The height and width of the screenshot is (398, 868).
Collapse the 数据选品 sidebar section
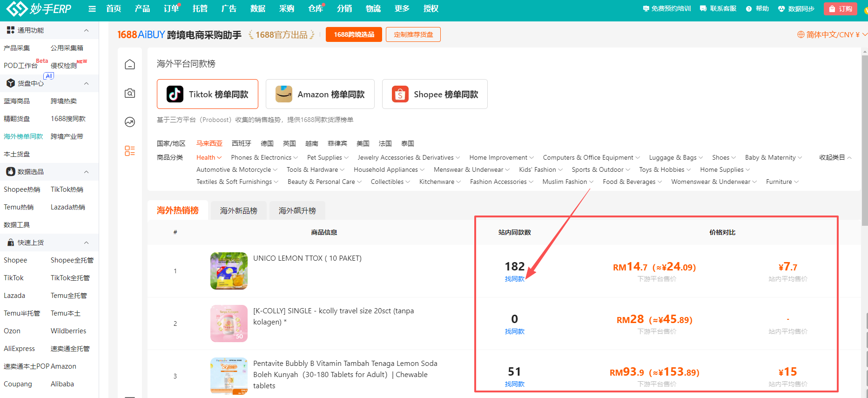(x=86, y=172)
